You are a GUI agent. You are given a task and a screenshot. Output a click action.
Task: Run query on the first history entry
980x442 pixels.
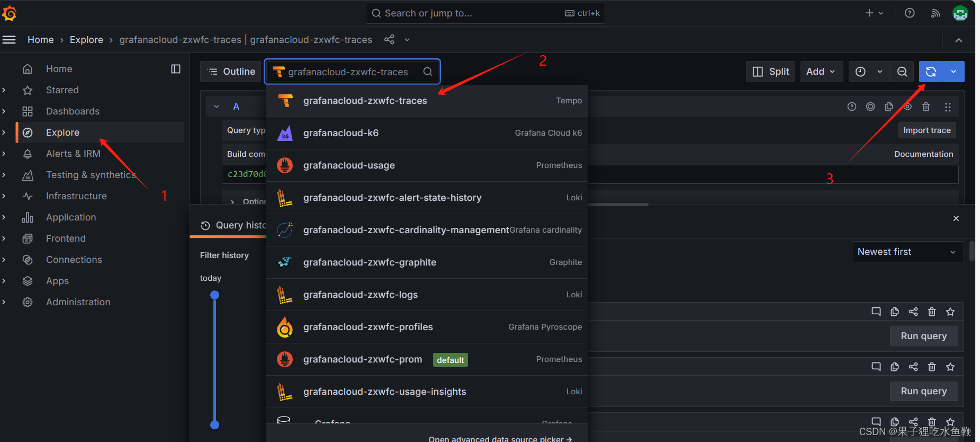(x=924, y=336)
